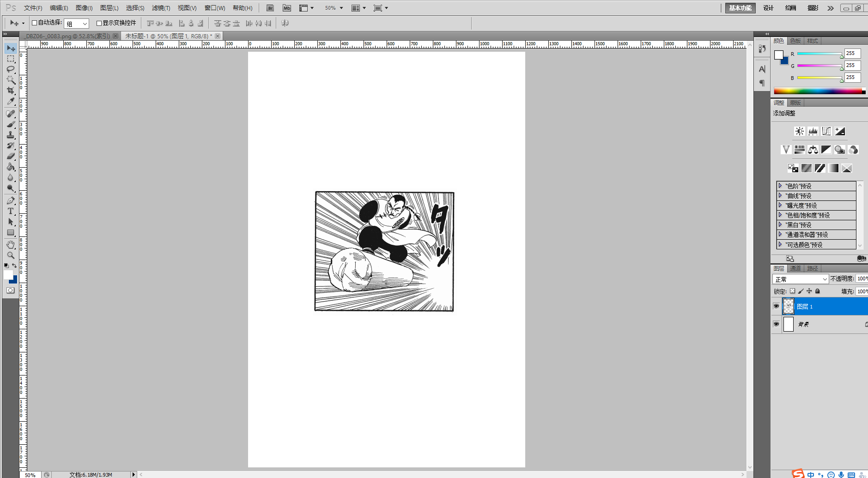Toggle lock transparent pixels
Viewport: 868px width, 478px height.
[x=792, y=291]
